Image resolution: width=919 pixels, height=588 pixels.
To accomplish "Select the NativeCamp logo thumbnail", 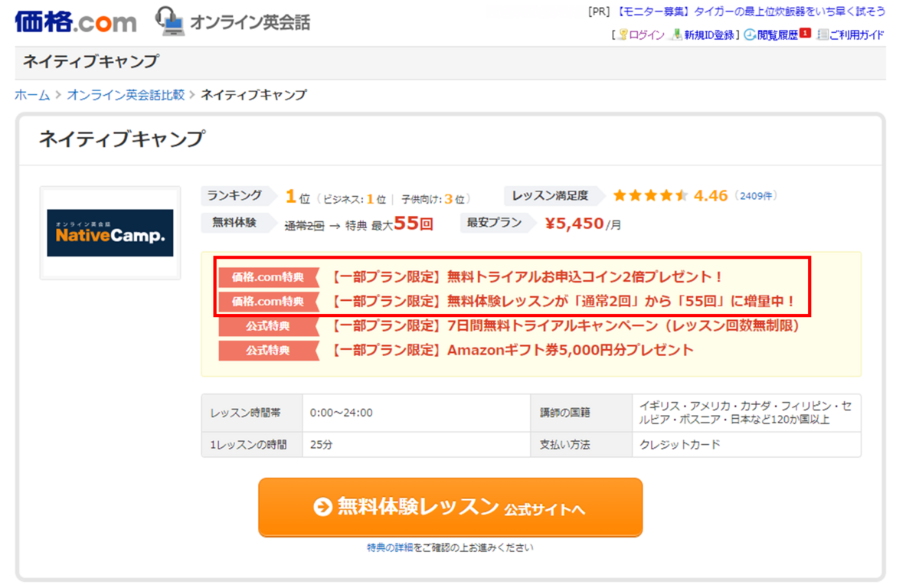I will pos(110,233).
